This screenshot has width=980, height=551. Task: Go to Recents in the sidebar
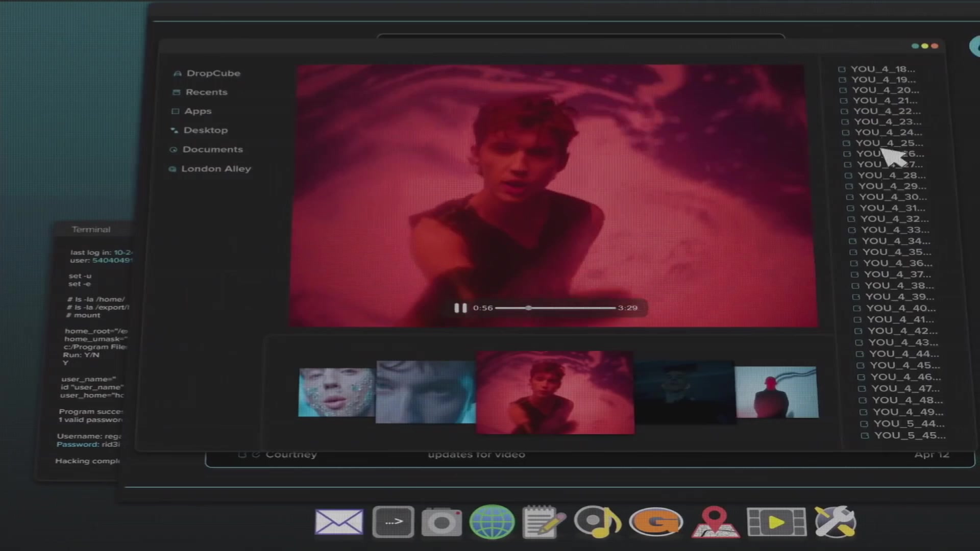pyautogui.click(x=206, y=92)
